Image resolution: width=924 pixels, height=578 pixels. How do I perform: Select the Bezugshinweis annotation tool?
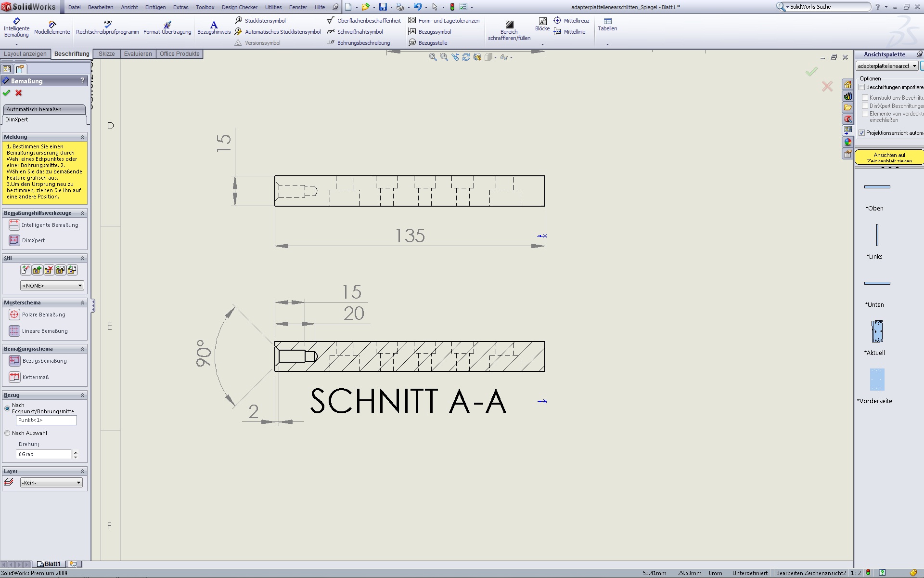[214, 25]
